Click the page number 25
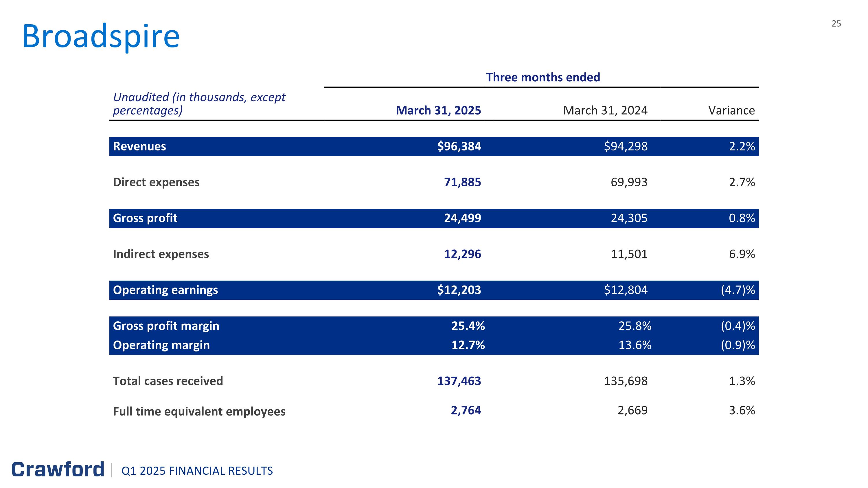Viewport: 868px width, 488px height. pyautogui.click(x=836, y=23)
